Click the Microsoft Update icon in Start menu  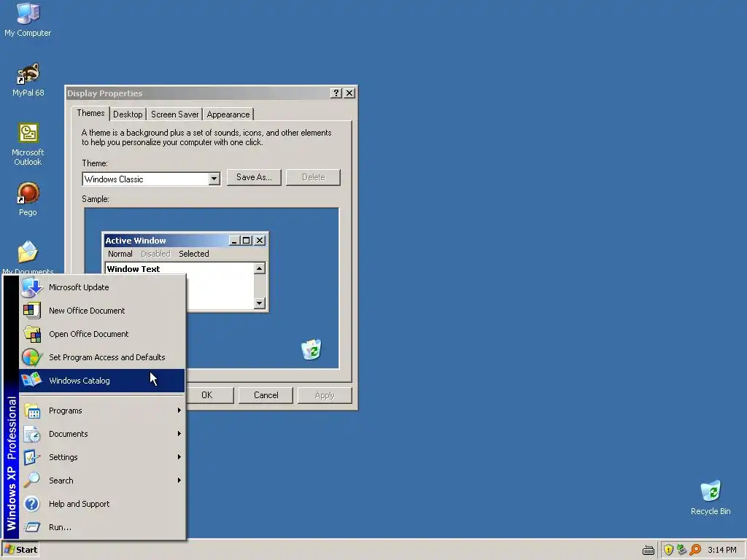pos(32,287)
